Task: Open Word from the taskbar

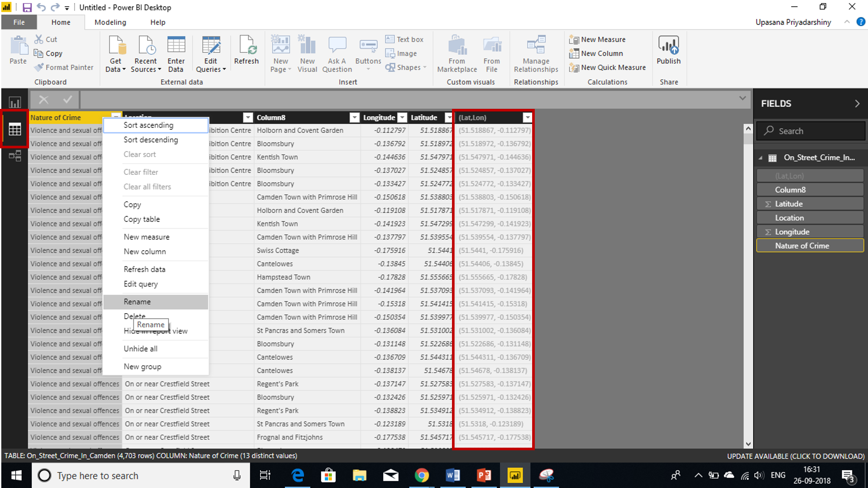Action: [452, 475]
